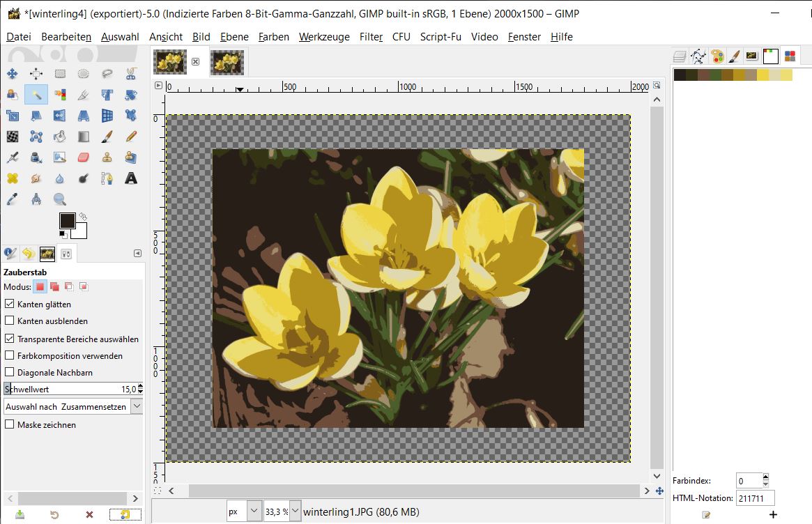
Task: Select the Pencil tool
Action: click(131, 136)
